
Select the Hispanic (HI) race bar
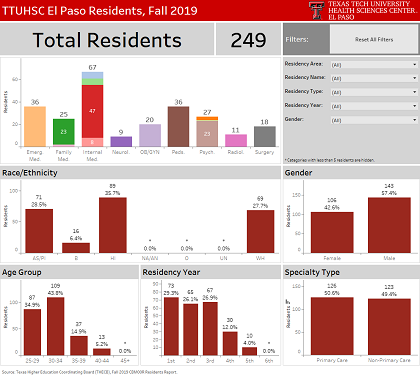coord(113,225)
